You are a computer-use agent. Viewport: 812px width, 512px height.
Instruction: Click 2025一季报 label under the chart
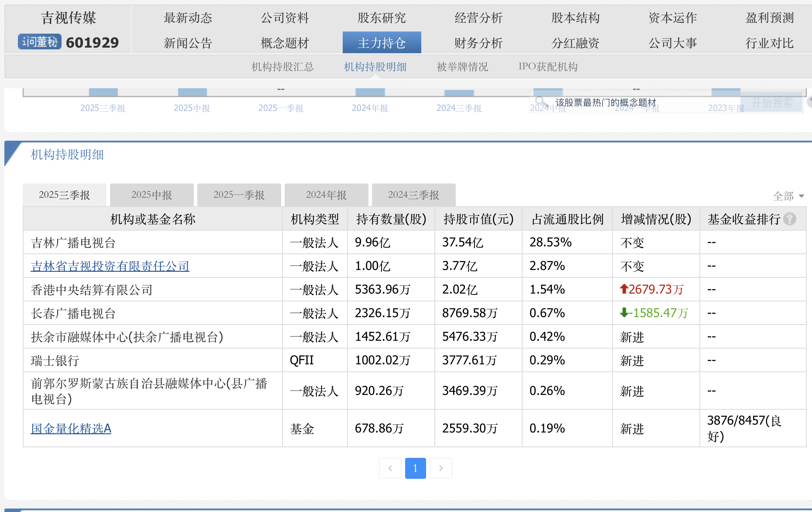pyautogui.click(x=281, y=108)
